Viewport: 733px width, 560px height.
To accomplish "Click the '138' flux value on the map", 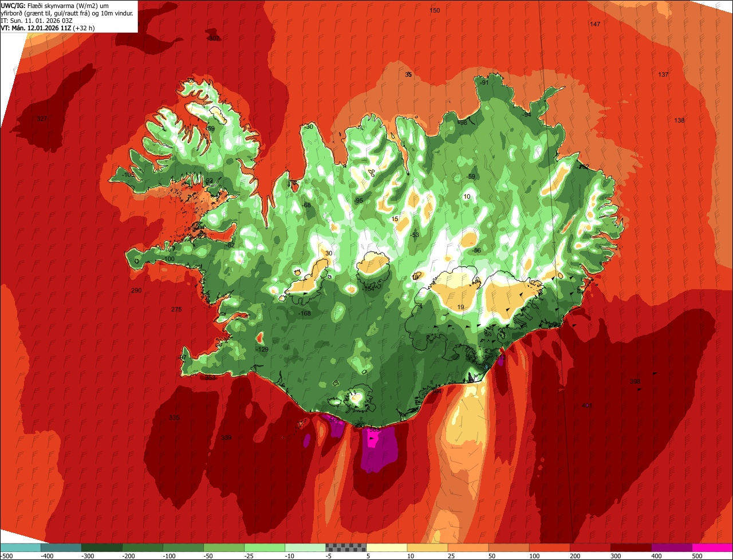I will [x=679, y=120].
